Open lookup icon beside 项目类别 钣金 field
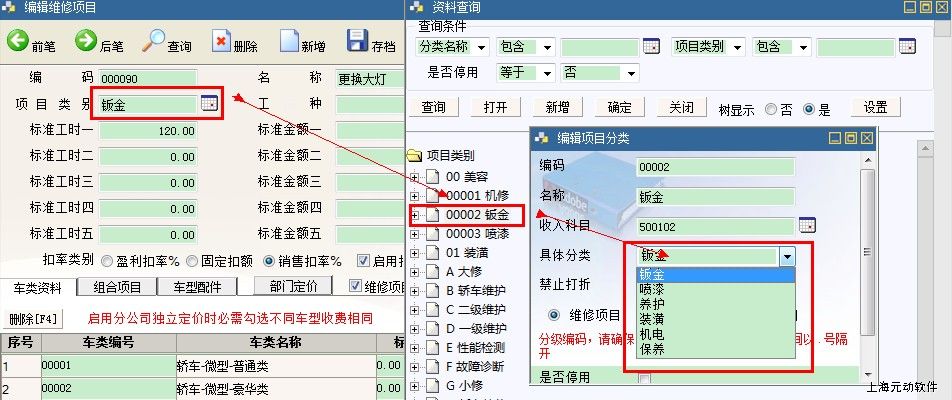The width and height of the screenshot is (952, 400). pyautogui.click(x=208, y=104)
